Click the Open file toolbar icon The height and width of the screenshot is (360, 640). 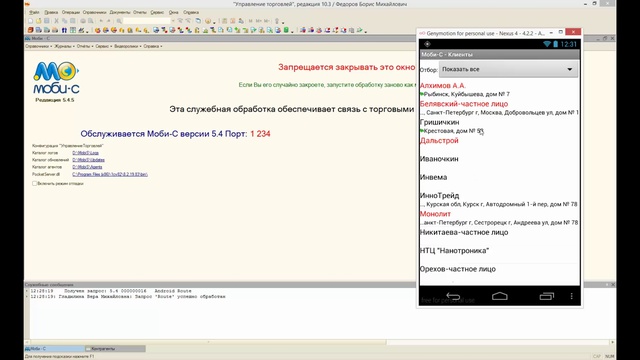coord(38,21)
